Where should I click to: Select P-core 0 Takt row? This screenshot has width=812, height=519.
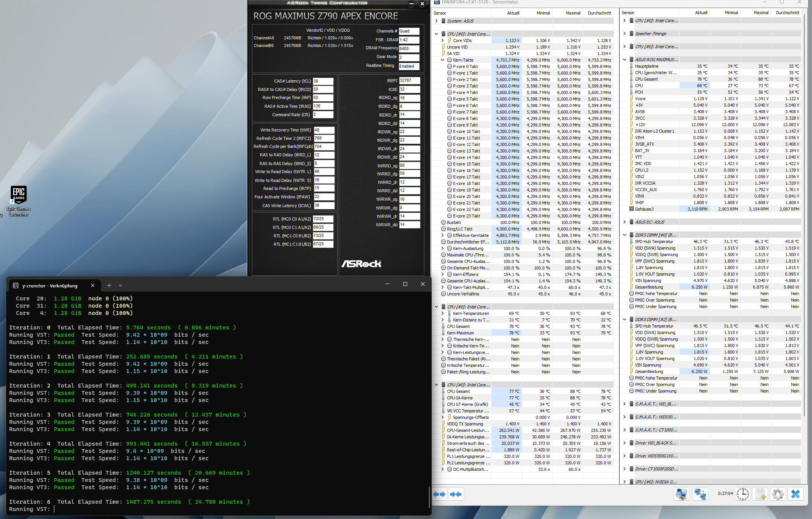523,66
